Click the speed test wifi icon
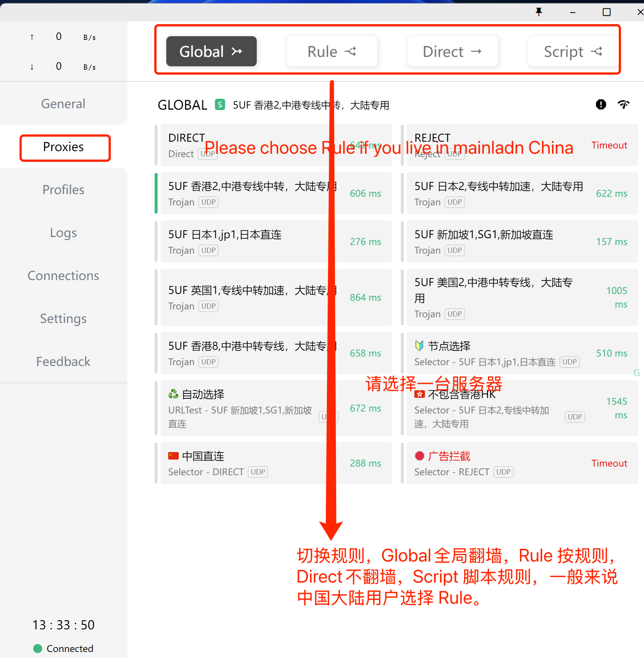Viewport: 644px width, 658px height. [x=624, y=104]
